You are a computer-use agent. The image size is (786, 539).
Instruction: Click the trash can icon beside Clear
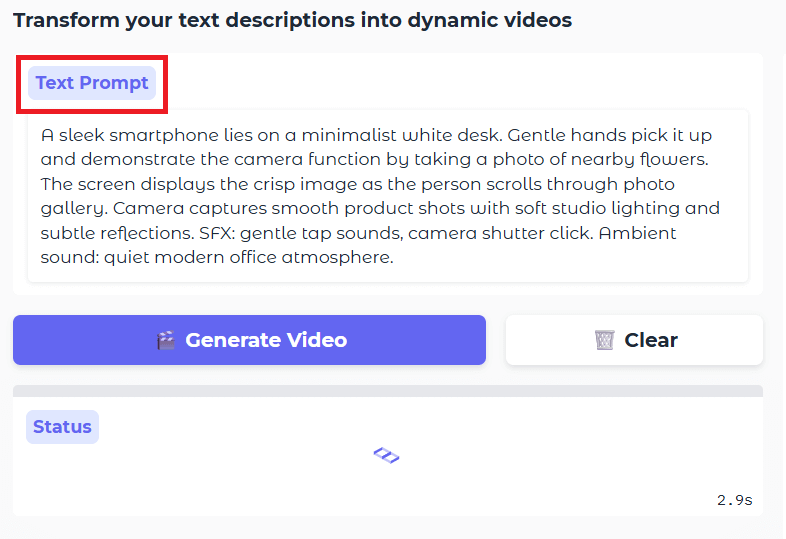604,341
